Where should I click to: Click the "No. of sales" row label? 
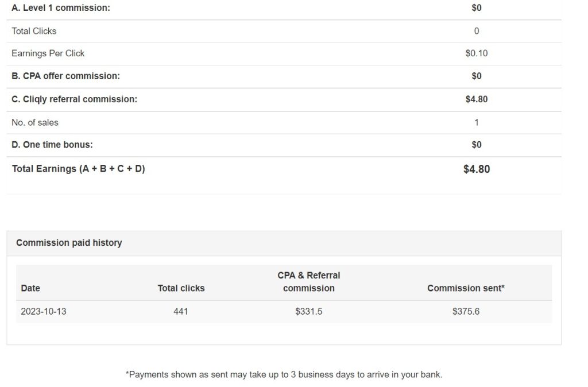(34, 122)
